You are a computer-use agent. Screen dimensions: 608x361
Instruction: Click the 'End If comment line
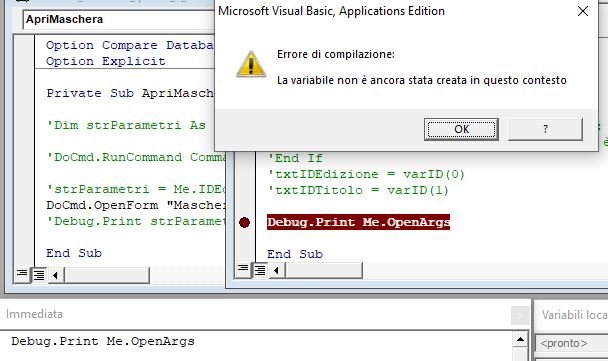295,158
